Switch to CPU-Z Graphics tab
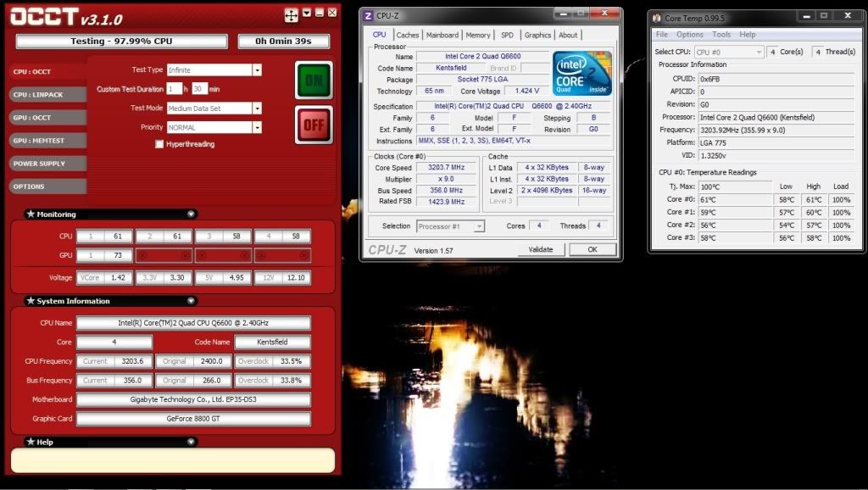 537,35
